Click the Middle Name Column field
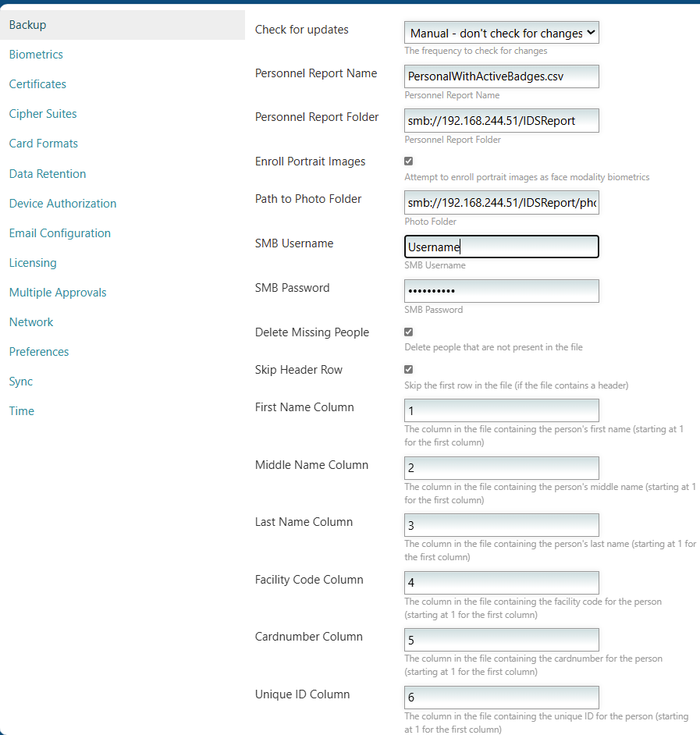This screenshot has width=700, height=735. click(501, 468)
